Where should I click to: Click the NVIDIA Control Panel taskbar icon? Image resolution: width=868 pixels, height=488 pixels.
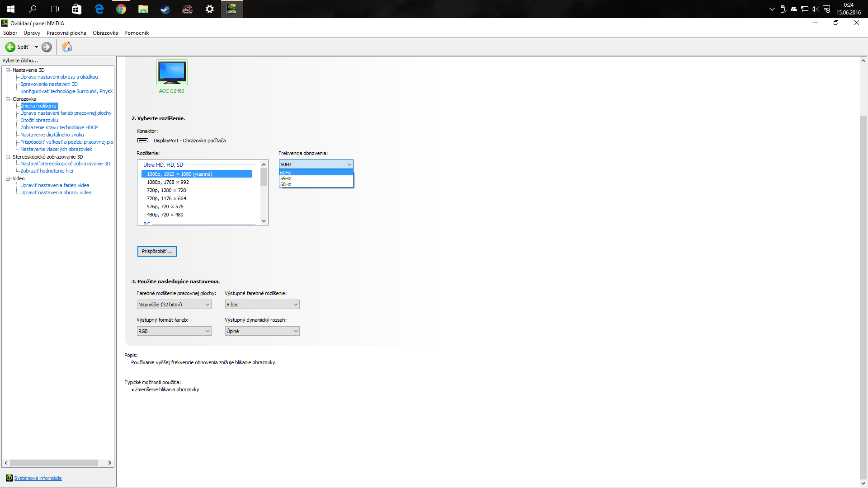point(231,9)
